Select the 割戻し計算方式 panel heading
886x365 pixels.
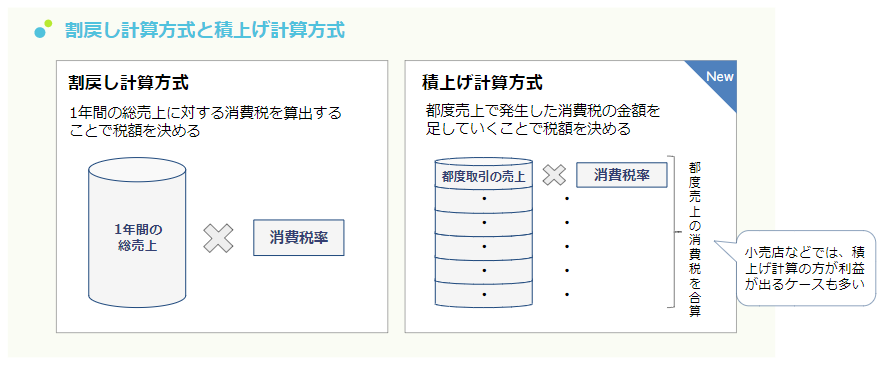pyautogui.click(x=128, y=83)
